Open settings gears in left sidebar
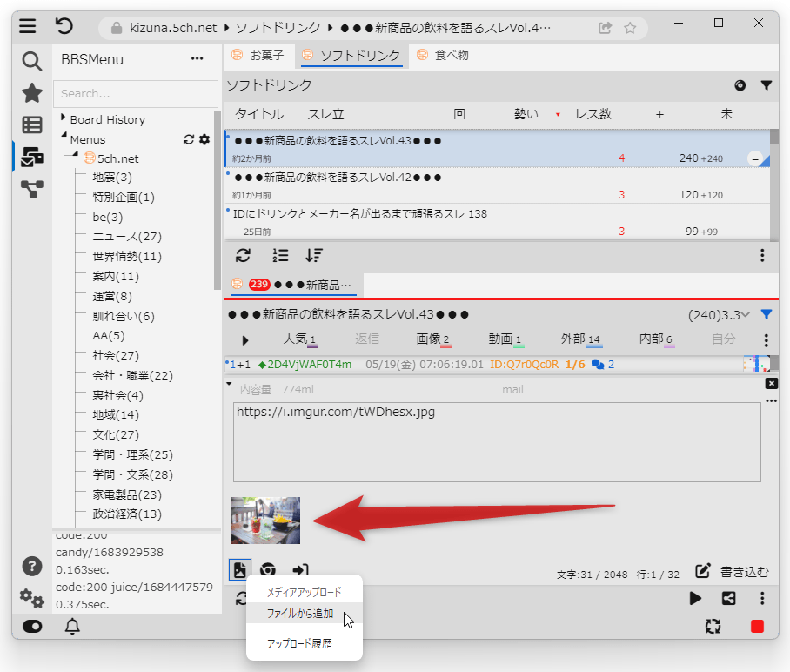Image resolution: width=790 pixels, height=672 pixels. (31, 598)
